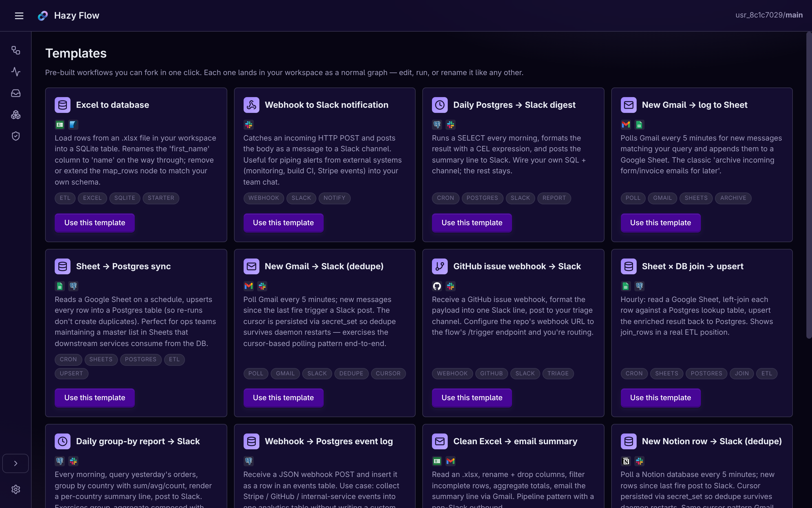Click mail icon on Clean Excel email summary
The height and width of the screenshot is (508, 812).
tap(440, 441)
